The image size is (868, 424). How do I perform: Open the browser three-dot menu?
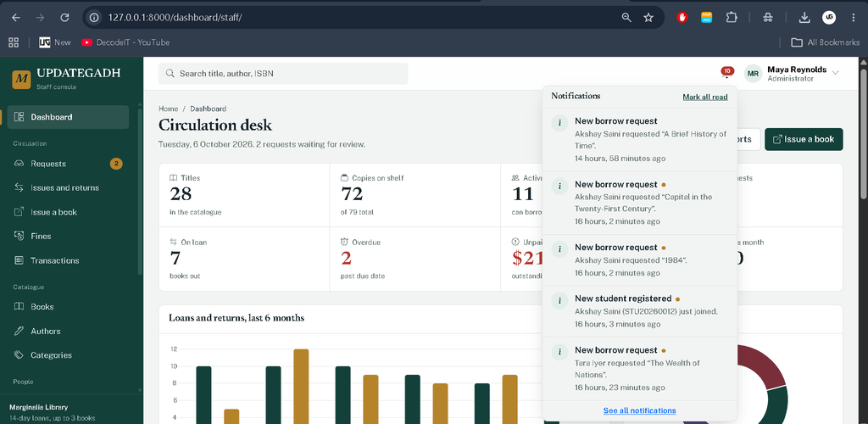pos(853,18)
